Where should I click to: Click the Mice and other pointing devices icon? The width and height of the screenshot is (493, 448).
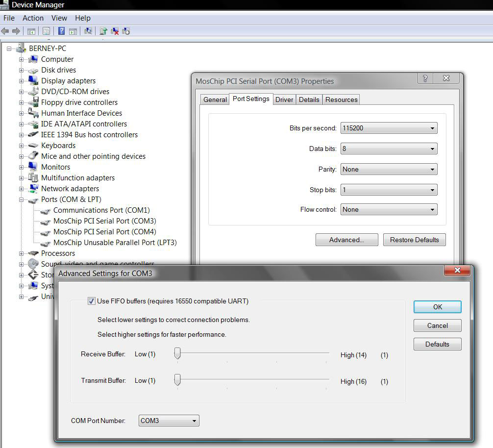[33, 155]
